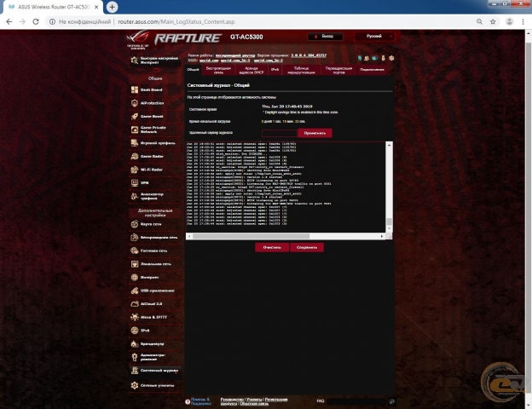532x409 pixels.
Task: Open Alexa & IFTTT sidebar icon
Action: [x=135, y=317]
